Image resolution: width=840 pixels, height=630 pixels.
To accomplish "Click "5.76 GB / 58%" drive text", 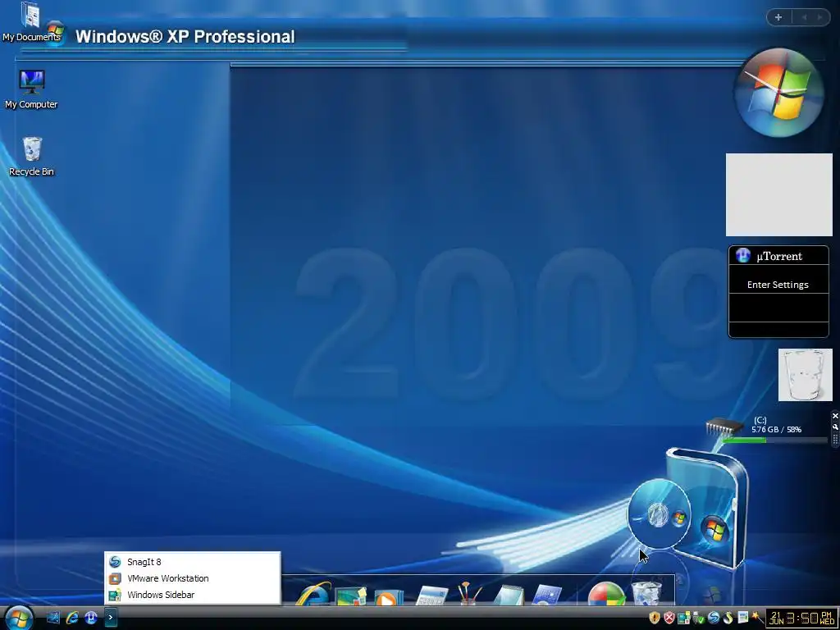I will point(776,429).
